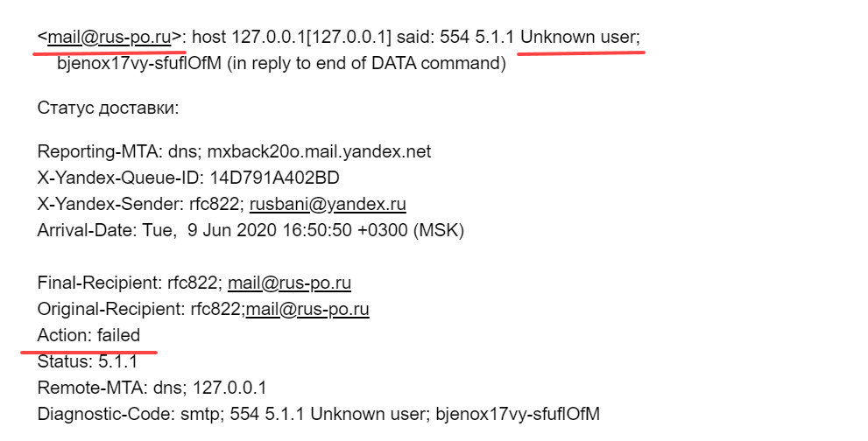Open the Original-Recipient mail@rus-po.ru email link
Image resolution: width=868 pixels, height=441 pixels.
(x=307, y=309)
